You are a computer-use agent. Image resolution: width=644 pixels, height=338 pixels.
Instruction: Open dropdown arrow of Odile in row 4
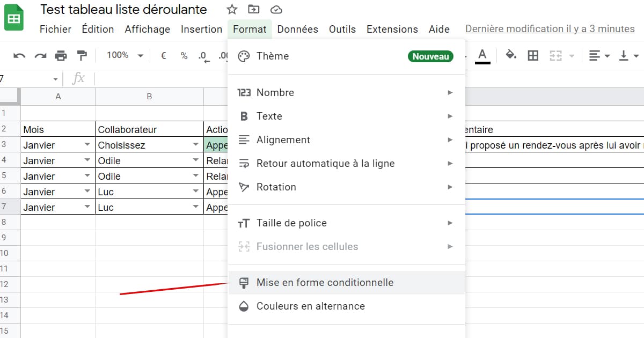tap(196, 160)
